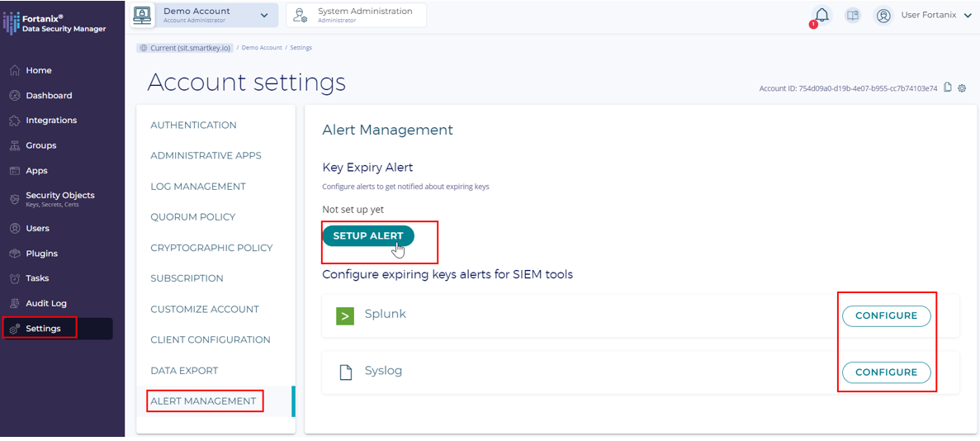This screenshot has width=980, height=441.
Task: Open the documentation book icon
Action: click(x=853, y=16)
